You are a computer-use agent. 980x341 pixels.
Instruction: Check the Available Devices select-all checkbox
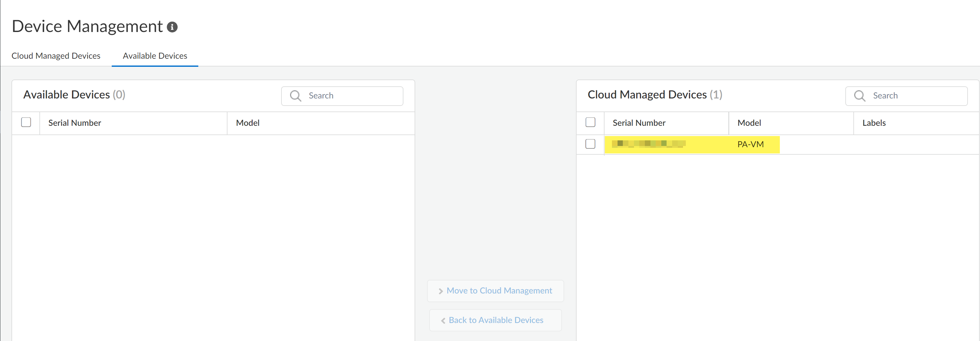tap(26, 123)
